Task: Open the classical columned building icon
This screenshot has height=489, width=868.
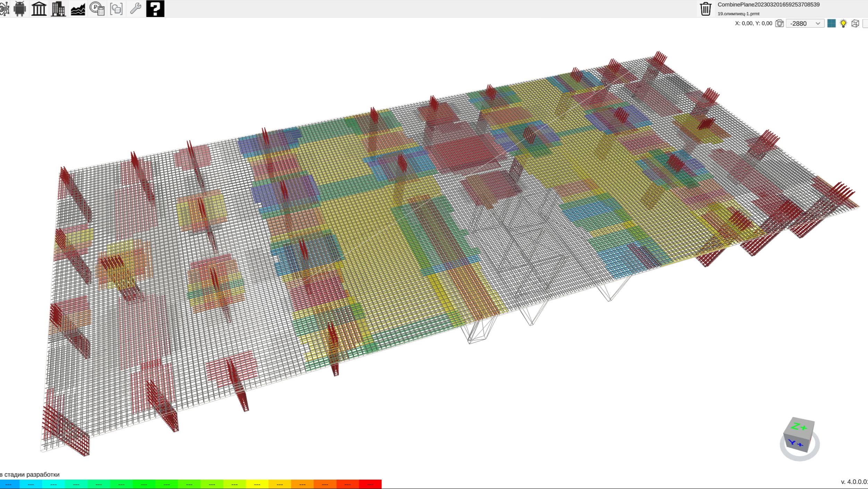Action: click(x=39, y=8)
